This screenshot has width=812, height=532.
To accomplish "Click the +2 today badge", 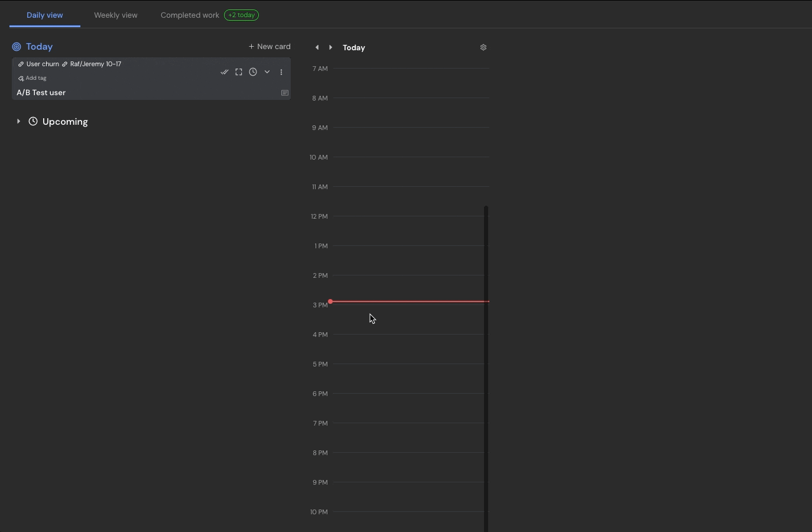I will [x=241, y=15].
